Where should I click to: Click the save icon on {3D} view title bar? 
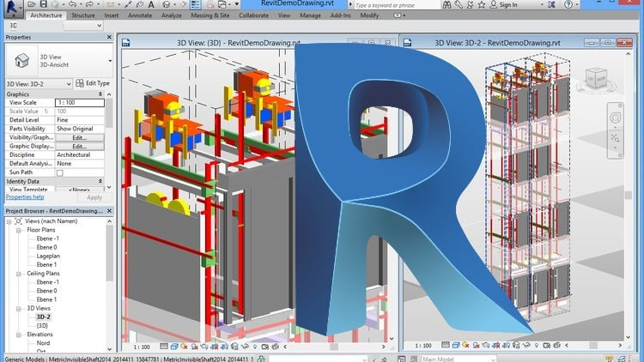pyautogui.click(x=125, y=43)
